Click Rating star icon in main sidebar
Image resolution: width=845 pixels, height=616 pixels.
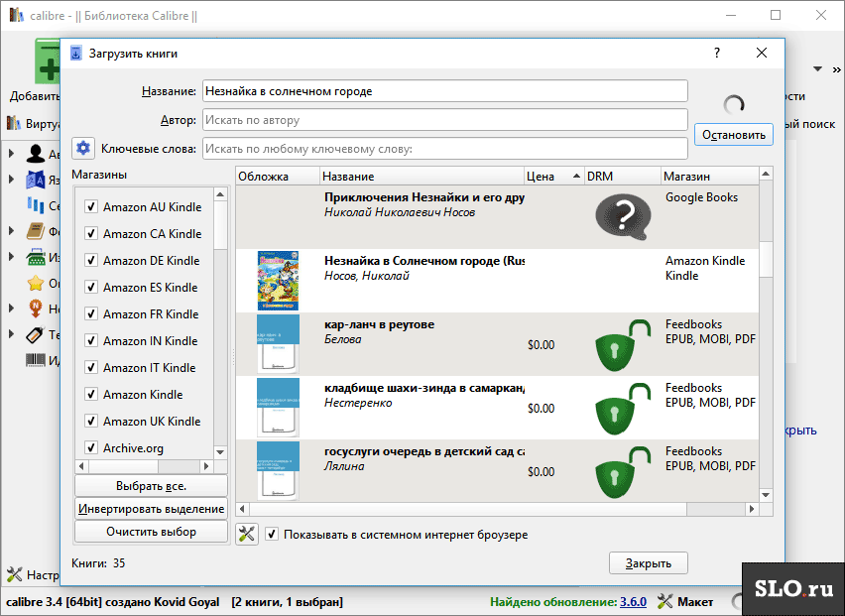36,283
